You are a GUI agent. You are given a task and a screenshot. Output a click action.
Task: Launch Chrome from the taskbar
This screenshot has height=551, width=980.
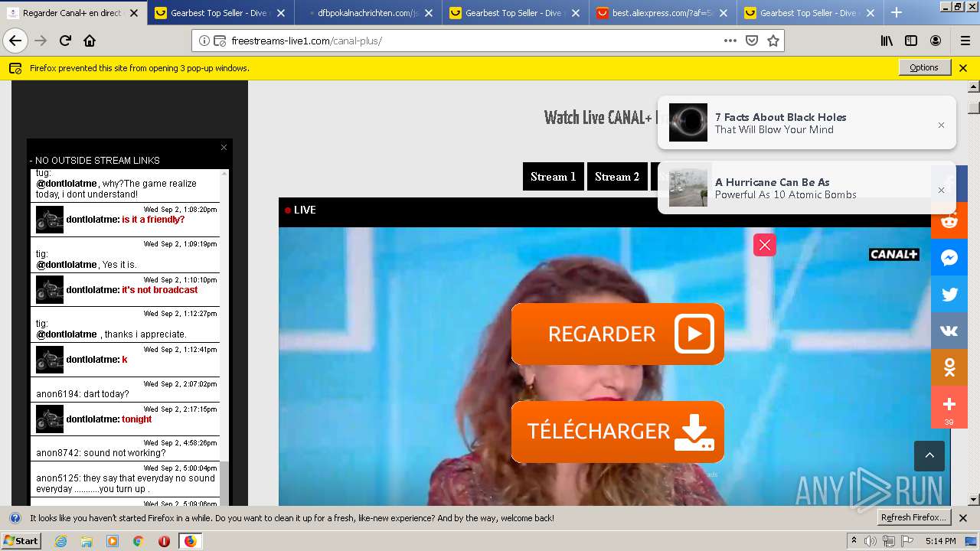point(138,541)
